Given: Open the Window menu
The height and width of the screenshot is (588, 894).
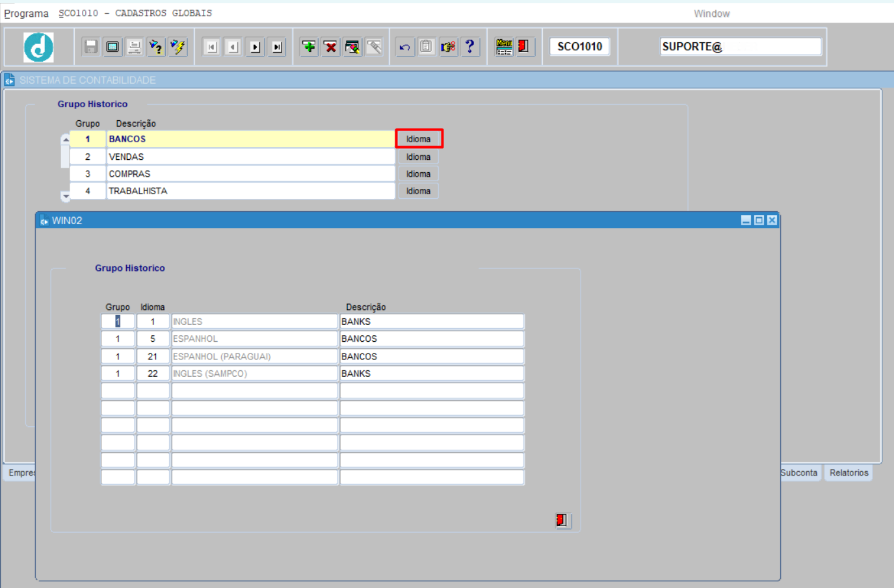Looking at the screenshot, I should coord(711,13).
